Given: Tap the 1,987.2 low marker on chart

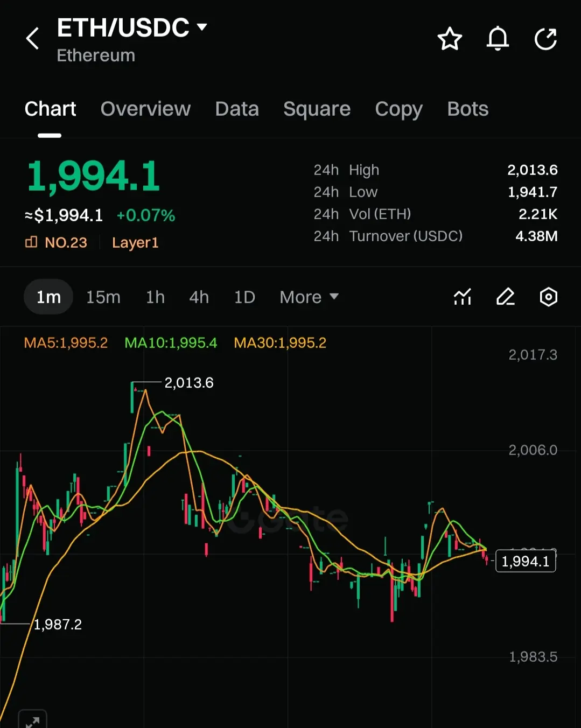Looking at the screenshot, I should 58,625.
